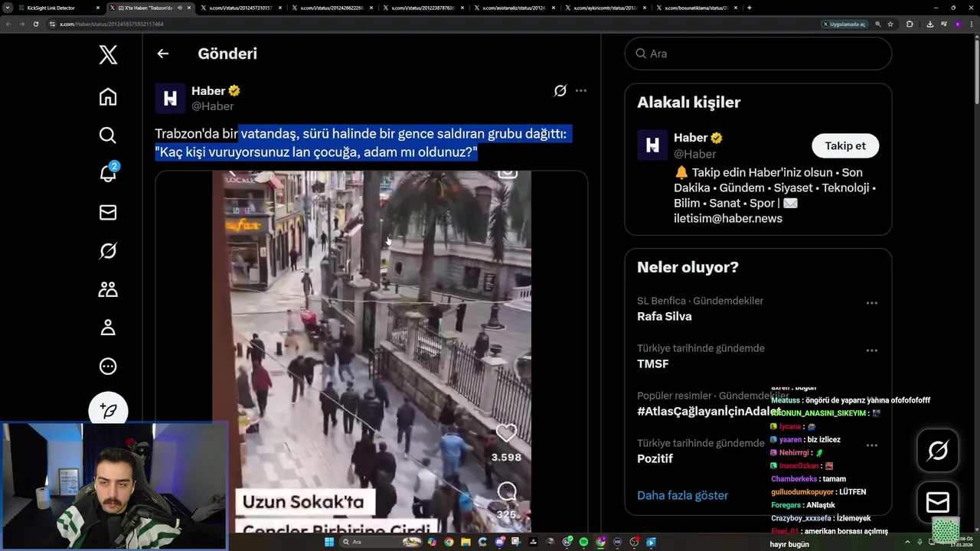This screenshot has height=551, width=980.
Task: Open the Explore search icon in sidebar
Action: click(108, 135)
